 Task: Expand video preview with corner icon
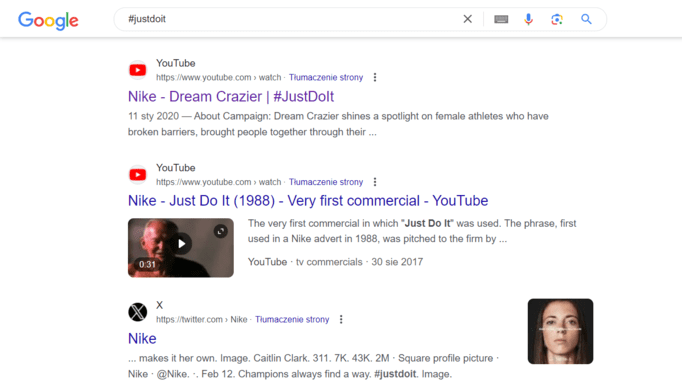pyautogui.click(x=221, y=231)
